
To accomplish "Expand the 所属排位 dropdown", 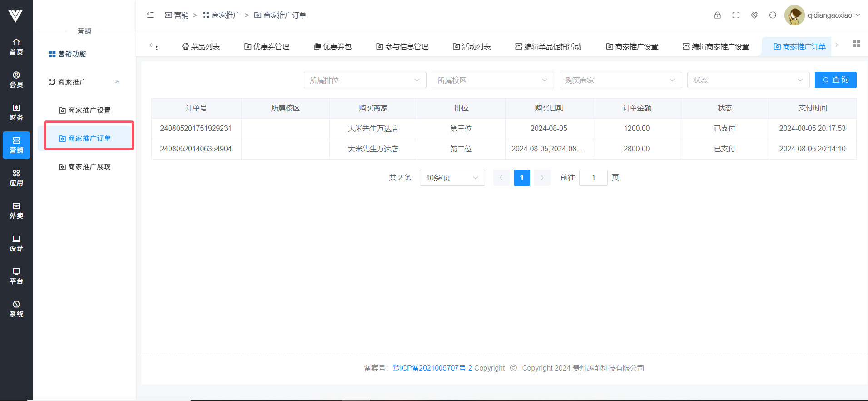I will (x=365, y=80).
